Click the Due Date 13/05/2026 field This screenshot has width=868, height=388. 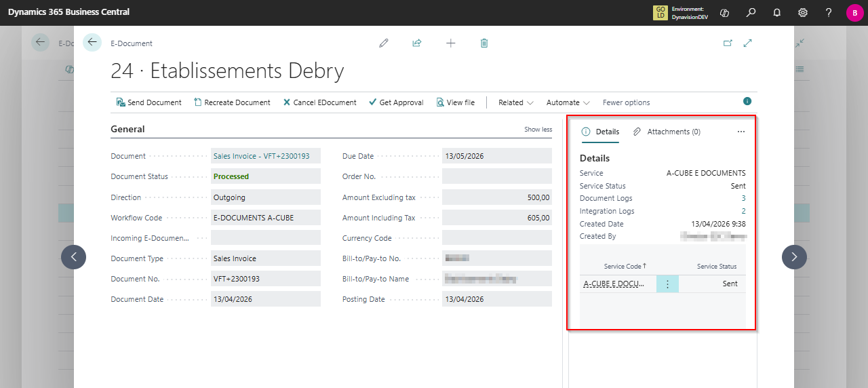pos(497,156)
